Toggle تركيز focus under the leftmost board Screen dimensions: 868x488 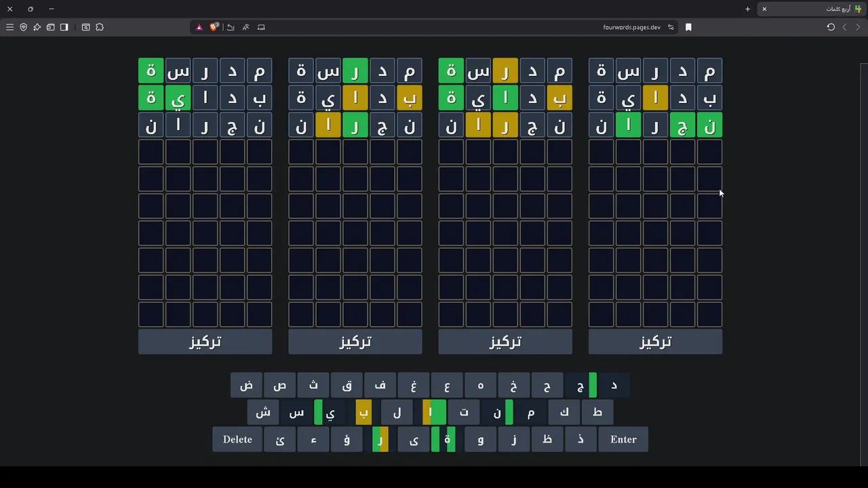coord(205,342)
